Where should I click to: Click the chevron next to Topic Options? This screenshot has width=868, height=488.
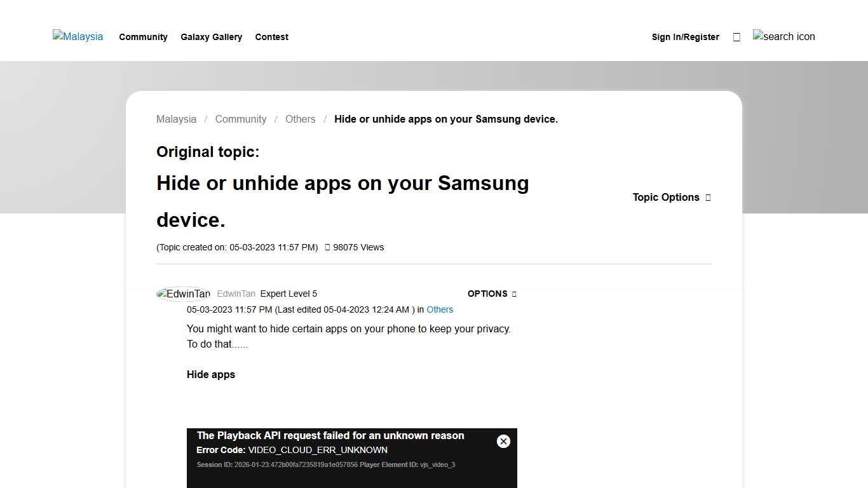(x=708, y=197)
